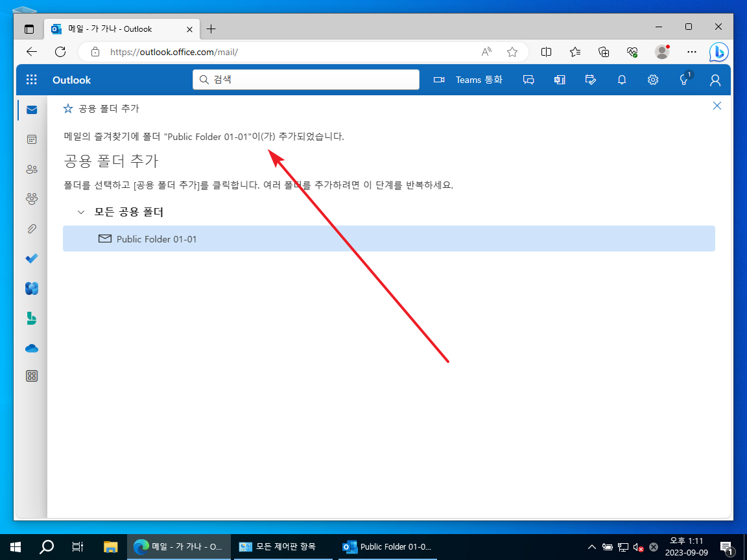Switch to Public Folder 01-0... Outlook taskbar window
This screenshot has width=747, height=560.
(x=388, y=546)
